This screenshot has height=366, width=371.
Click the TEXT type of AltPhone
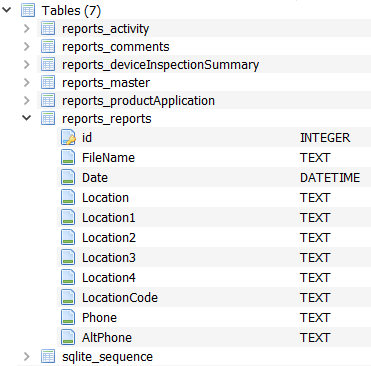point(315,337)
